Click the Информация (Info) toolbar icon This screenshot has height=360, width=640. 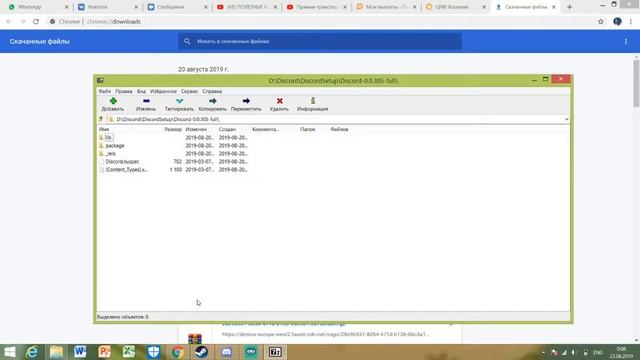[x=313, y=101]
